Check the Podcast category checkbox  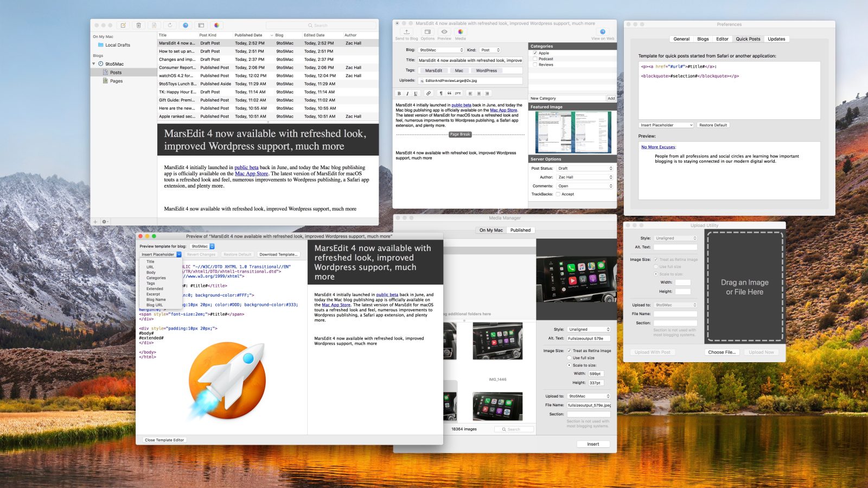[535, 59]
